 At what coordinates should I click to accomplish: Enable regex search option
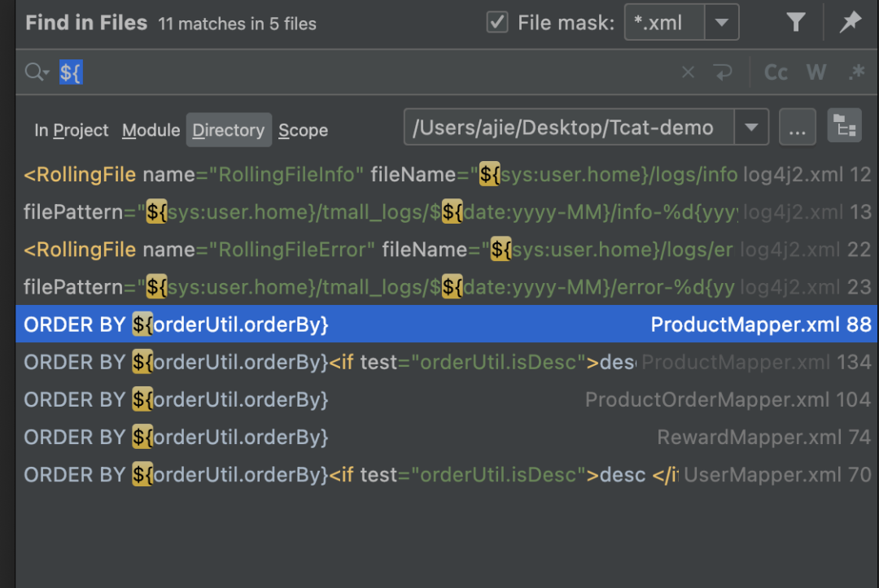(x=856, y=72)
